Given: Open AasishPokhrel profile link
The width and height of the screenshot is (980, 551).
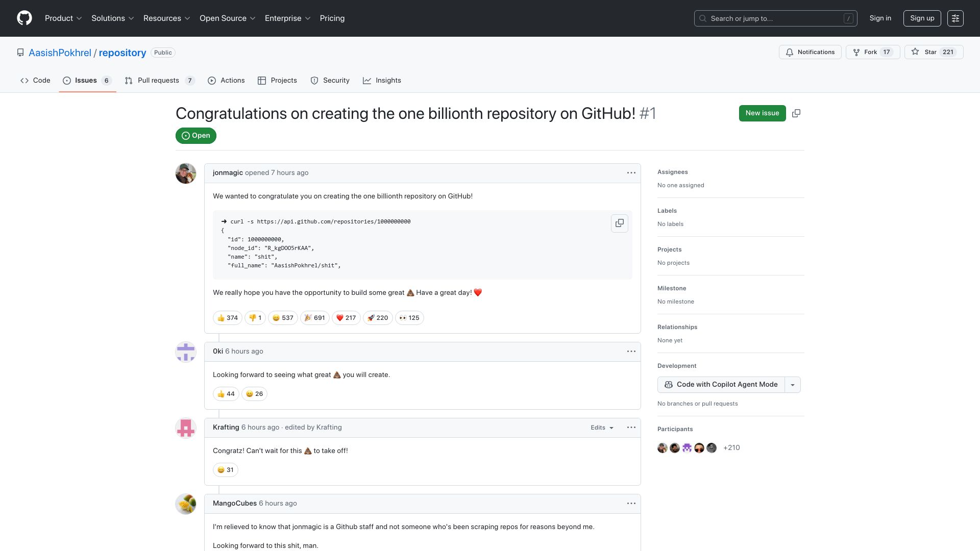Looking at the screenshot, I should (x=60, y=53).
